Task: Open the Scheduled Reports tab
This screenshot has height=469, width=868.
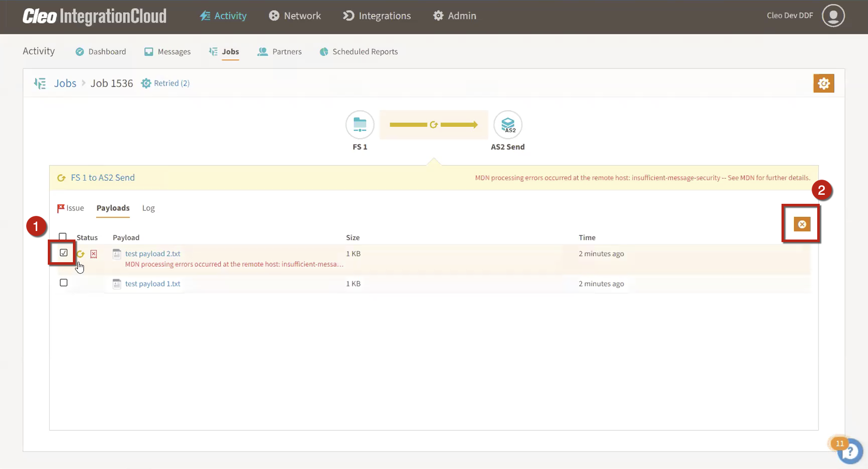Action: point(359,51)
